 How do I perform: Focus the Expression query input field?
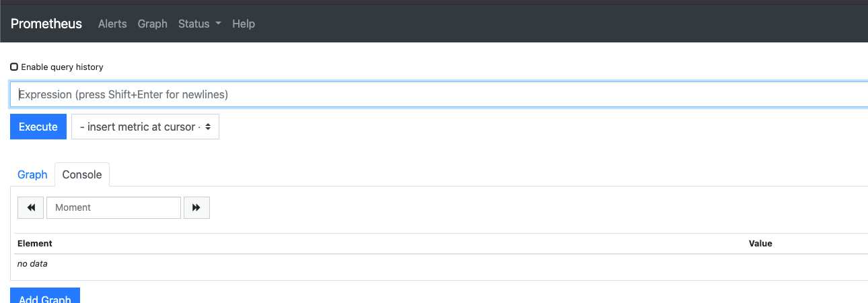point(439,94)
